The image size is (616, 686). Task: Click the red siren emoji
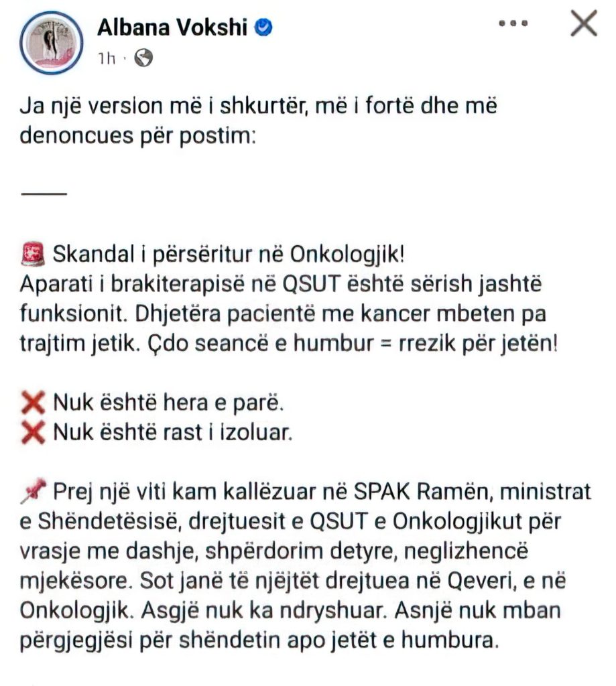coord(34,255)
